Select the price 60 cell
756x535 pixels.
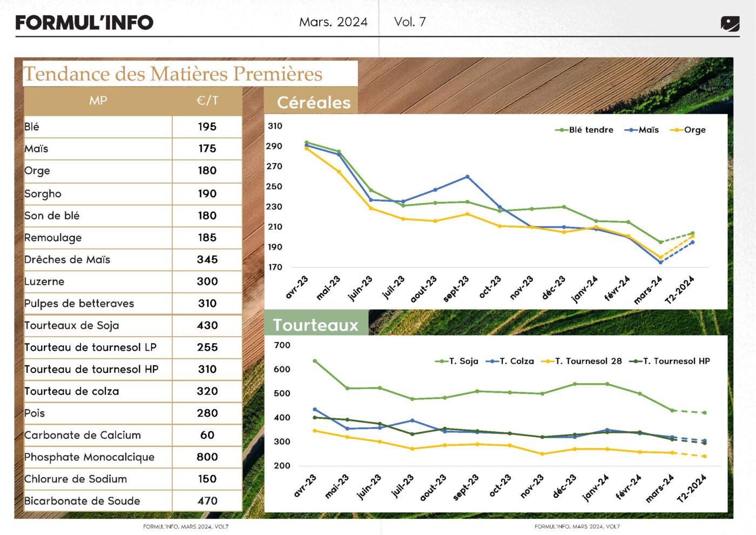207,435
